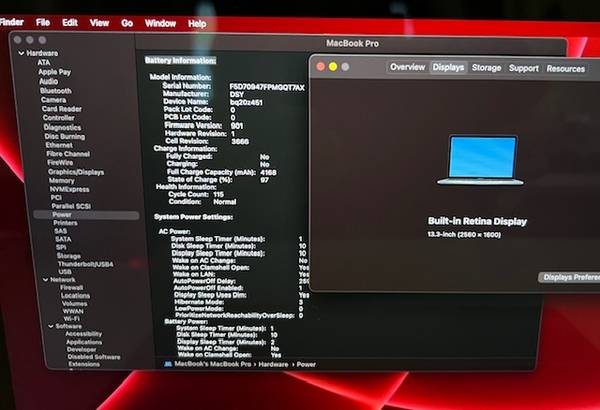The width and height of the screenshot is (600, 410).
Task: Select Bluetooth in the sidebar
Action: tap(56, 91)
